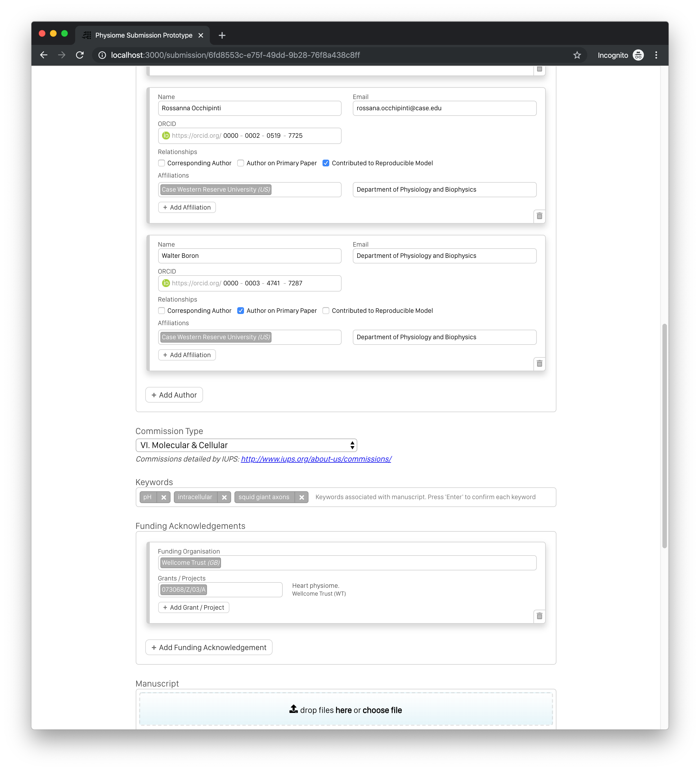
Task: Click ORCID icon for Walter Boron
Action: point(166,283)
